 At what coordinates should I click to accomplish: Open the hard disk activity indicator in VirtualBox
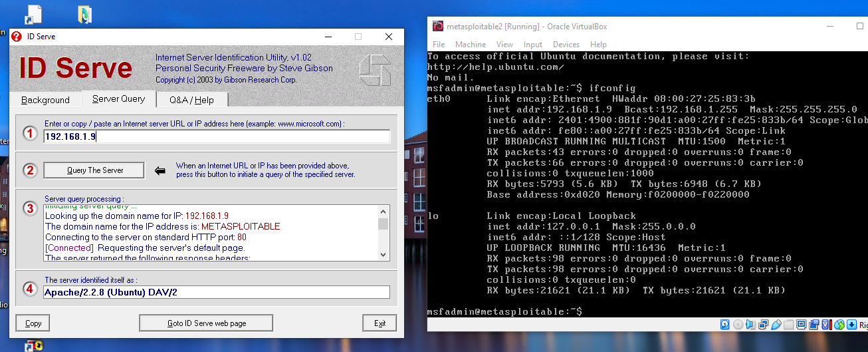tap(725, 325)
